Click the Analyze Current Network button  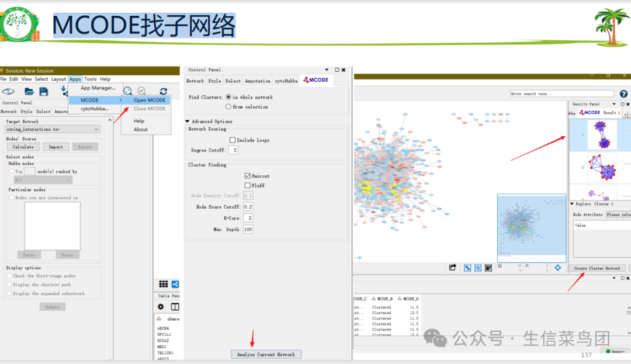coord(266,354)
